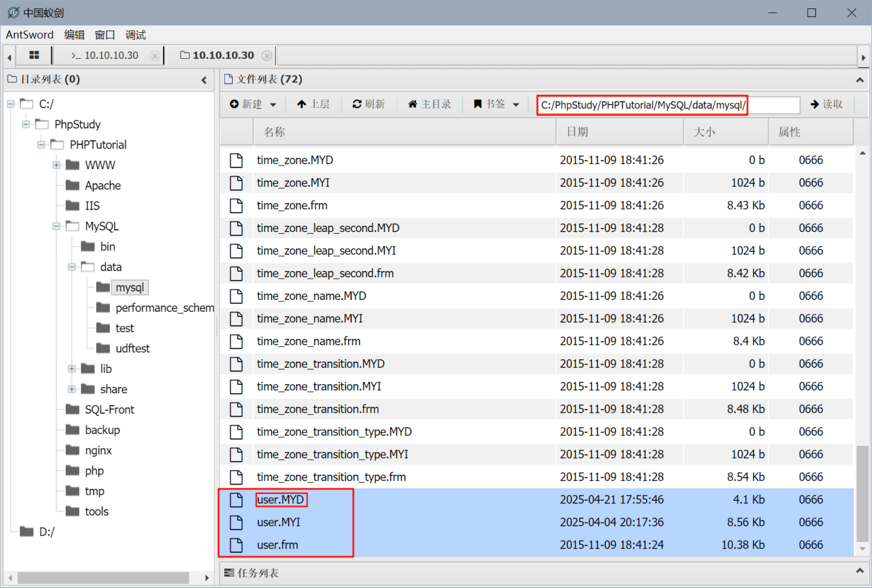The image size is (872, 588).
Task: Open the bookmarks (书签) dropdown
Action: coord(496,104)
